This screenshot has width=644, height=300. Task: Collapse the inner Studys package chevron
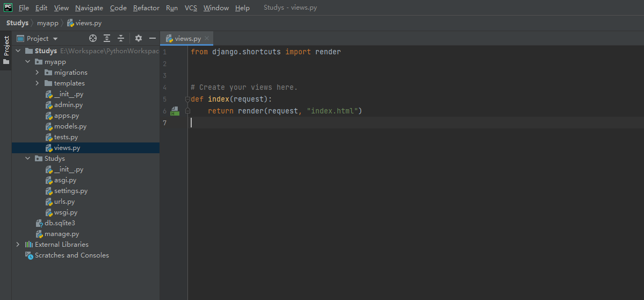click(x=27, y=158)
